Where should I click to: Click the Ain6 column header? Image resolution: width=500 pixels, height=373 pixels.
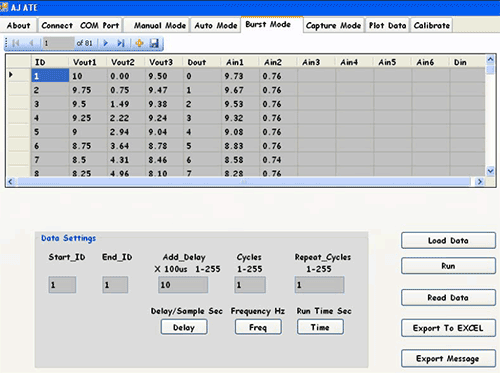click(x=430, y=62)
